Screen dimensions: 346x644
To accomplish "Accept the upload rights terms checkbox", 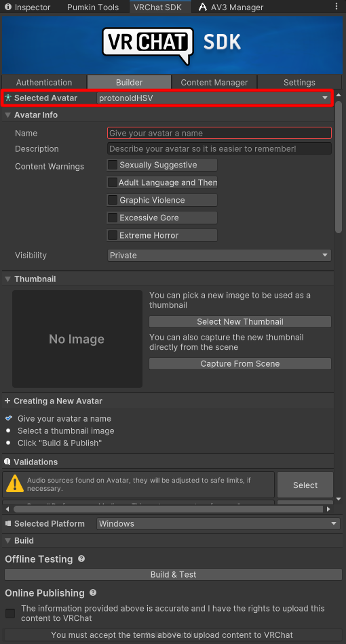I will 10,613.
